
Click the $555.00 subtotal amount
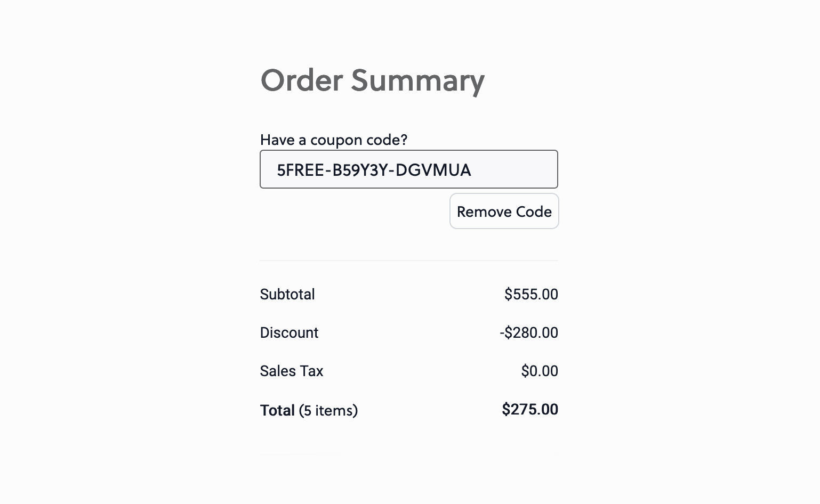point(531,294)
